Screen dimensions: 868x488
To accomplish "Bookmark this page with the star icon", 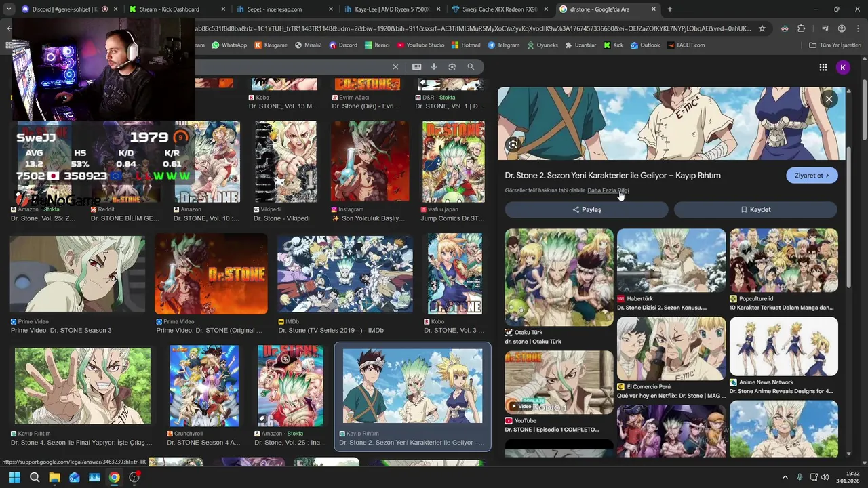I will coord(762,28).
